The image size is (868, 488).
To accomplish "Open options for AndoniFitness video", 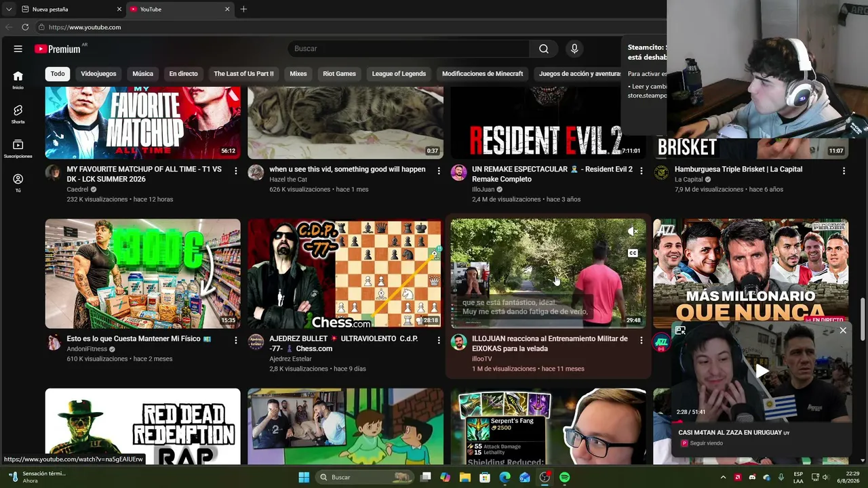I will click(236, 340).
